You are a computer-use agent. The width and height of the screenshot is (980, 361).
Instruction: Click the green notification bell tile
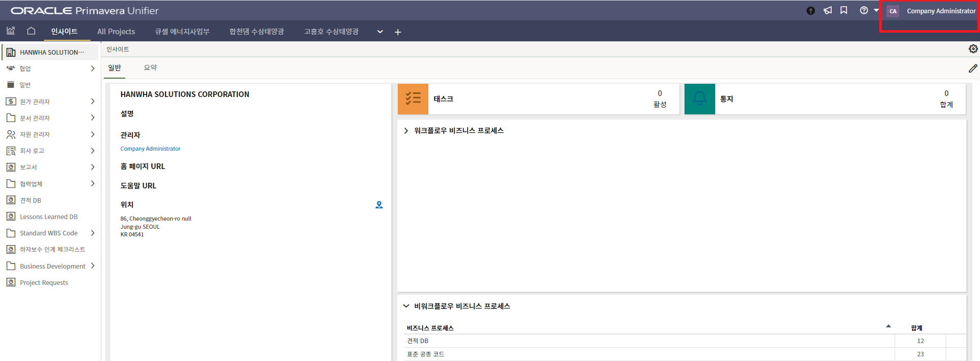(x=699, y=99)
